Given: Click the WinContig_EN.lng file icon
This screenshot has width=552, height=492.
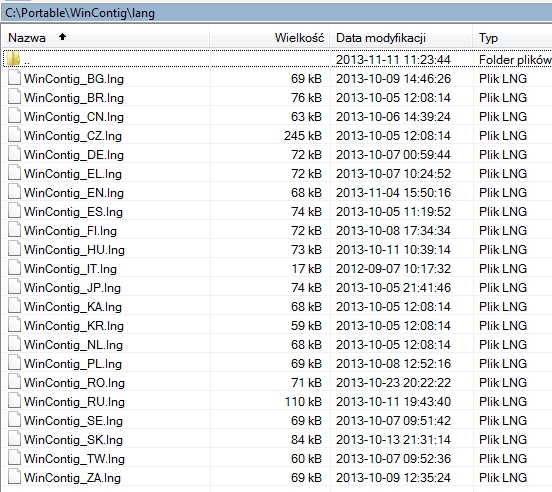Looking at the screenshot, I should click(14, 191).
